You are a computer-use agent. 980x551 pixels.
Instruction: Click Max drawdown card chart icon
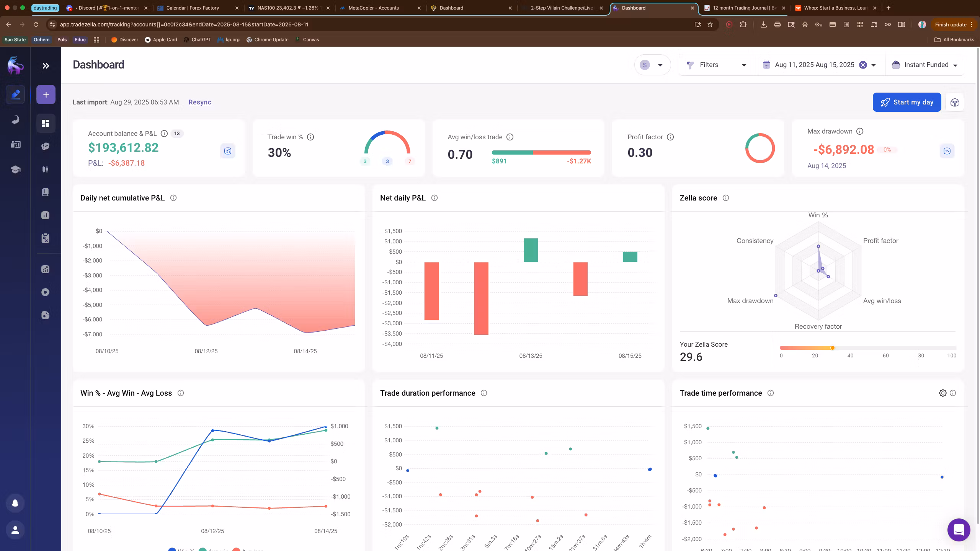coord(947,151)
